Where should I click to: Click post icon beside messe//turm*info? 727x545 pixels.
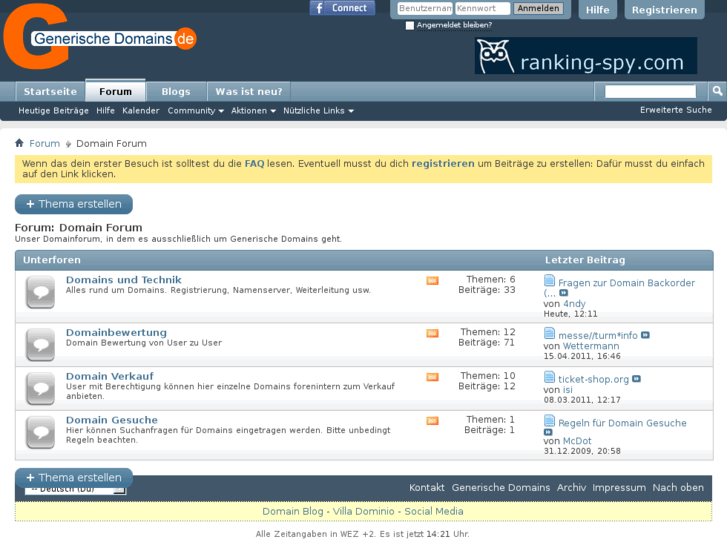tap(549, 333)
